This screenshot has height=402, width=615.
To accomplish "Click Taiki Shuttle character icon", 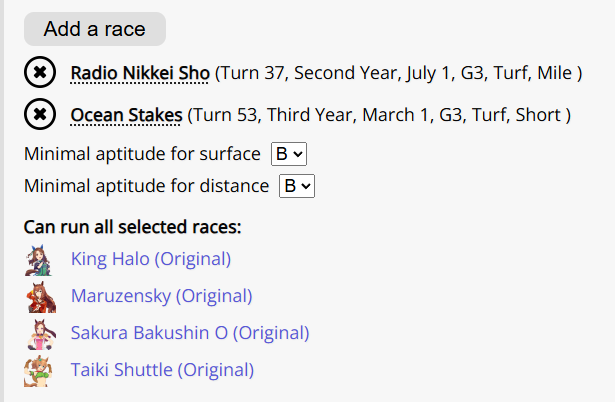I will [38, 371].
